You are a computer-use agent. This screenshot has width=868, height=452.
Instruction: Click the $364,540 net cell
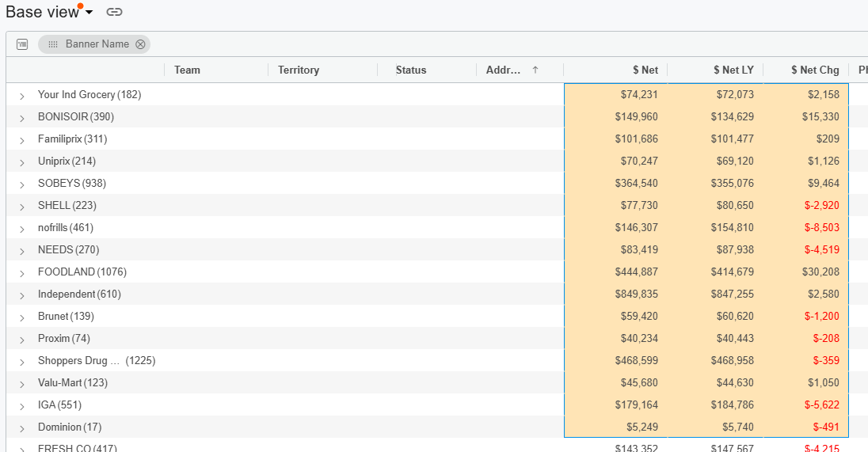[x=615, y=183]
